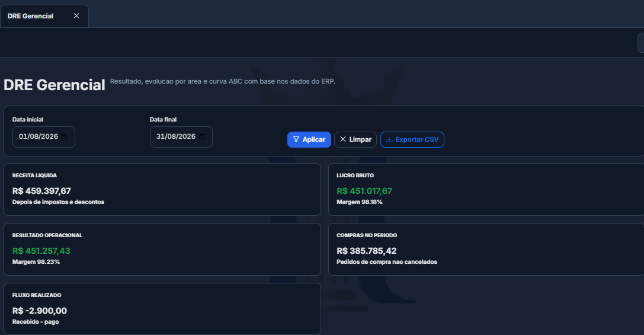
Task: Click partially visible button at top-right edge
Action: pyautogui.click(x=640, y=43)
